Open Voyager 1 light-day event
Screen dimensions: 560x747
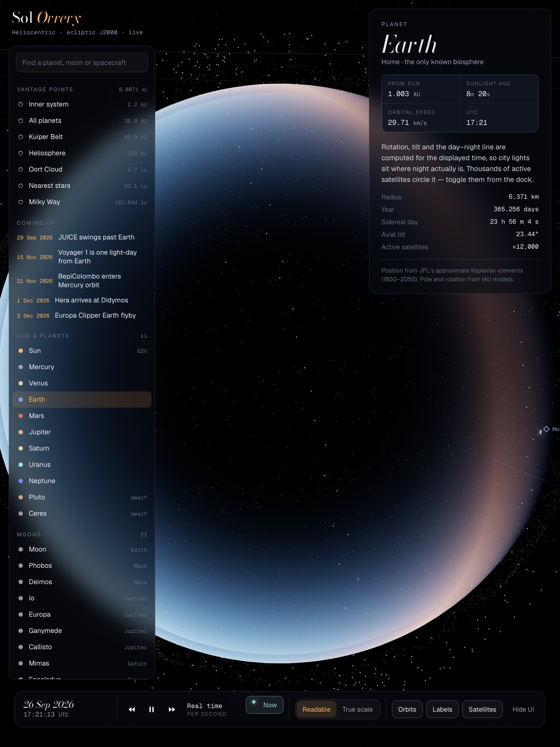pyautogui.click(x=82, y=257)
